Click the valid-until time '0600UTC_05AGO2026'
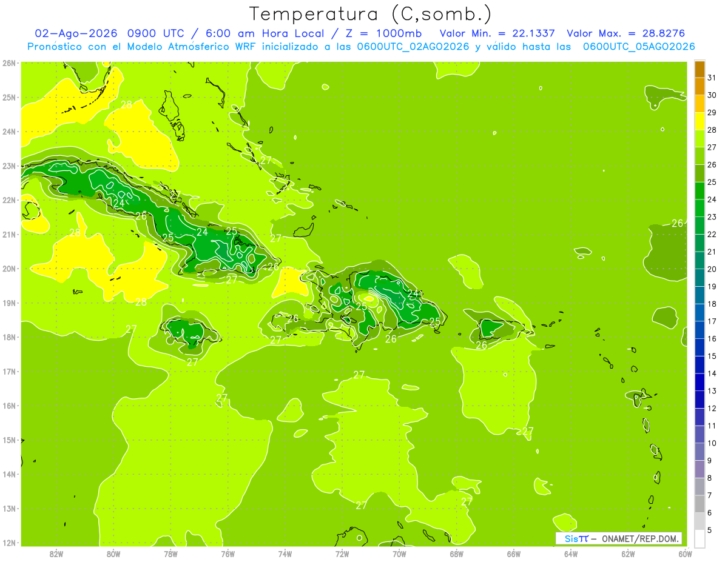The image size is (728, 562). tap(639, 47)
